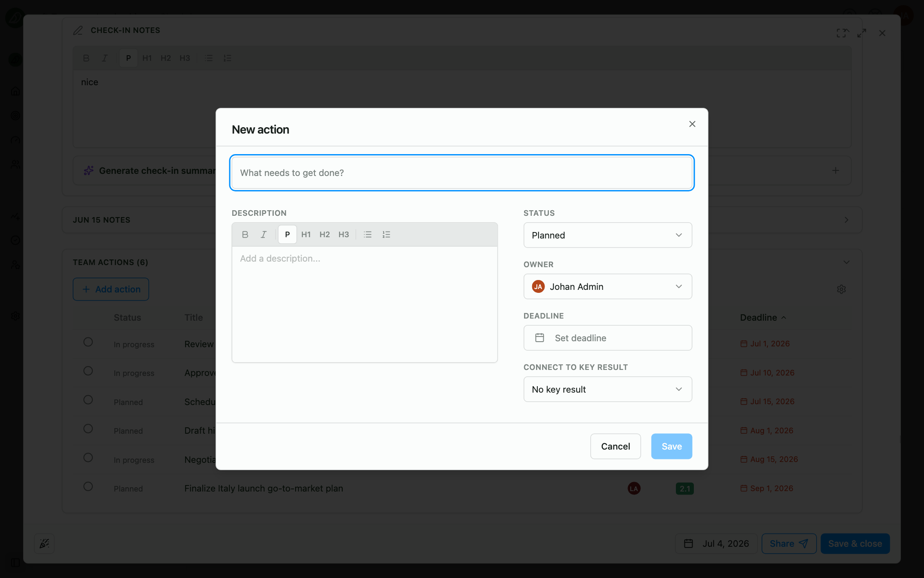Open the Owner dropdown showing Johan Admin
This screenshot has height=578, width=924.
pos(607,286)
